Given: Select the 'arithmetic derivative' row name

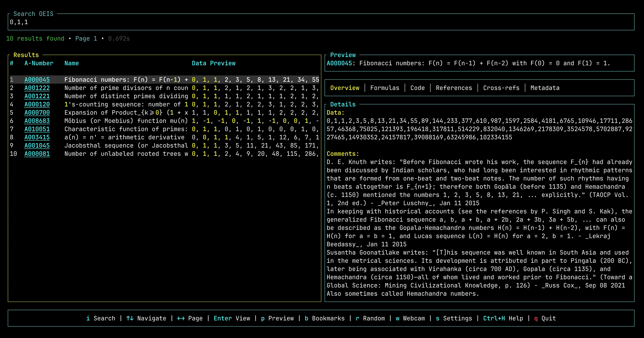Looking at the screenshot, I should [124, 137].
